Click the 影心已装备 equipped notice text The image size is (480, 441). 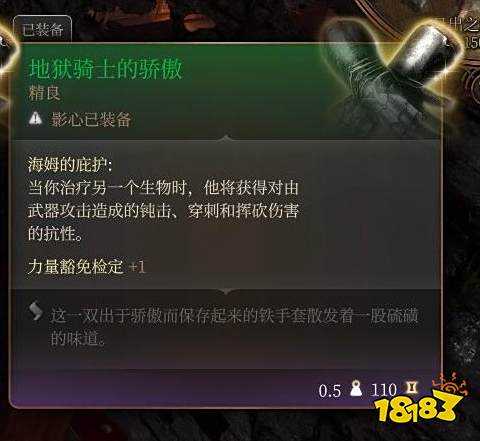pyautogui.click(x=91, y=119)
